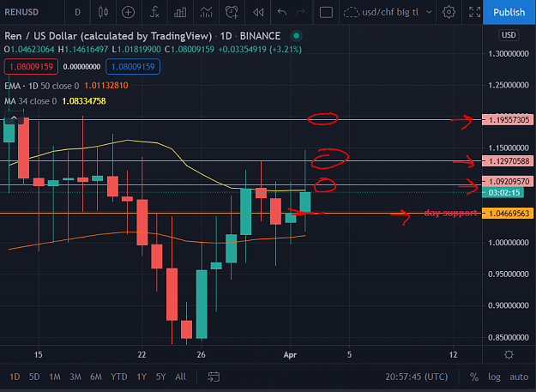Open the Indicator templates icon
Screen dimensions: 536x392
click(206, 12)
